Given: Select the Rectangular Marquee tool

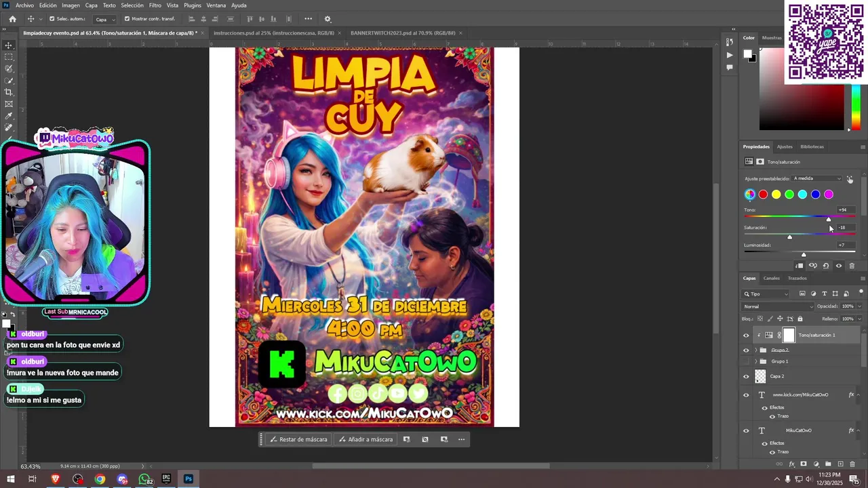Looking at the screenshot, I should [9, 57].
